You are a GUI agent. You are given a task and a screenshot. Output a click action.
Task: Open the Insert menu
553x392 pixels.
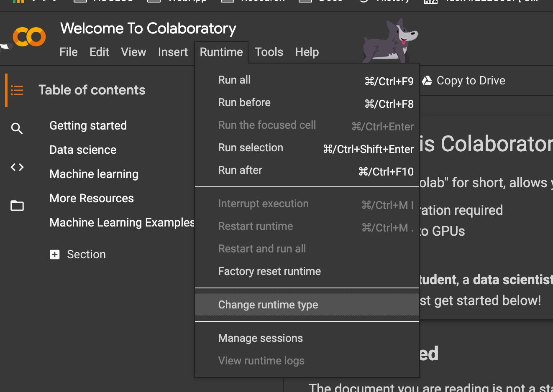pos(173,52)
